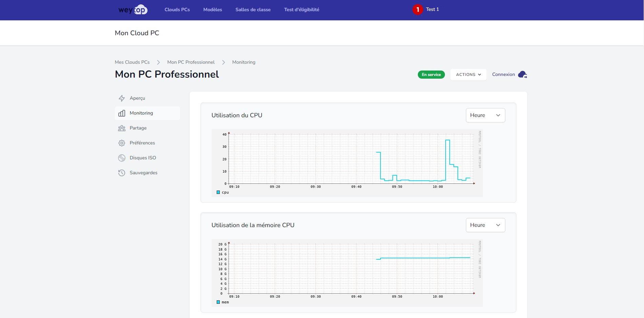Open Partage via its people icon
The image size is (644, 318).
[122, 128]
